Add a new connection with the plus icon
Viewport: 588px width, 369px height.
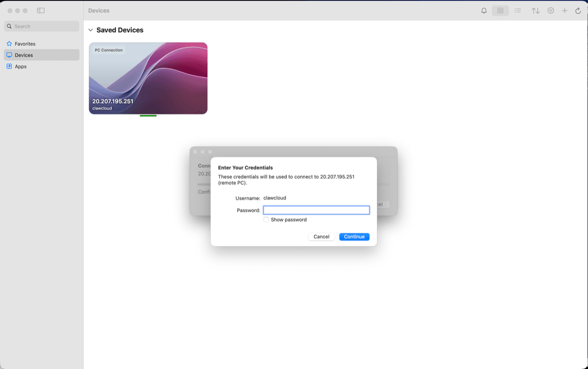[x=564, y=10]
